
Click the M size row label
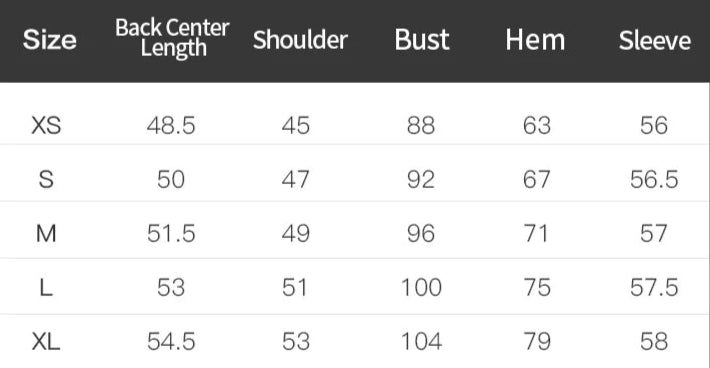point(46,234)
